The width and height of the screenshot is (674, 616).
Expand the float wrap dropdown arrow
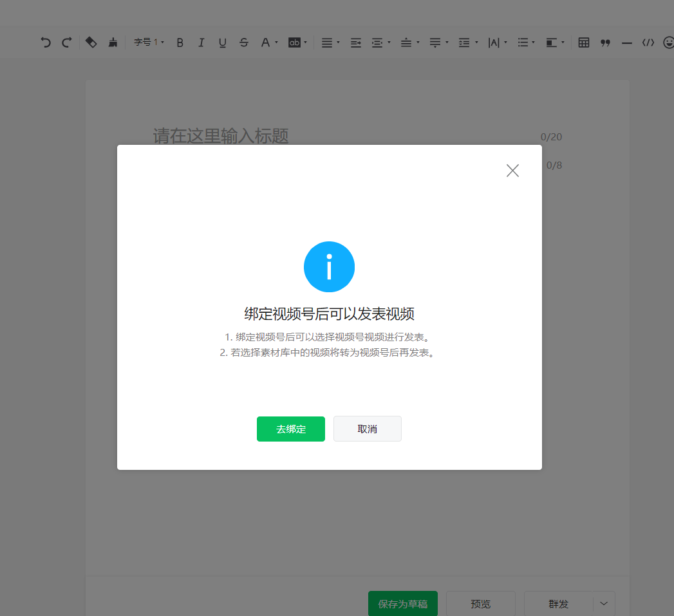(563, 42)
